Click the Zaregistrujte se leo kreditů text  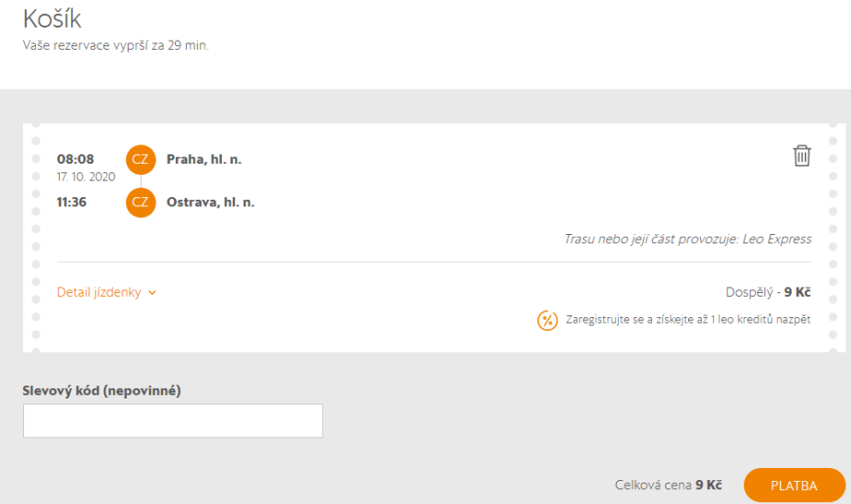(x=688, y=320)
